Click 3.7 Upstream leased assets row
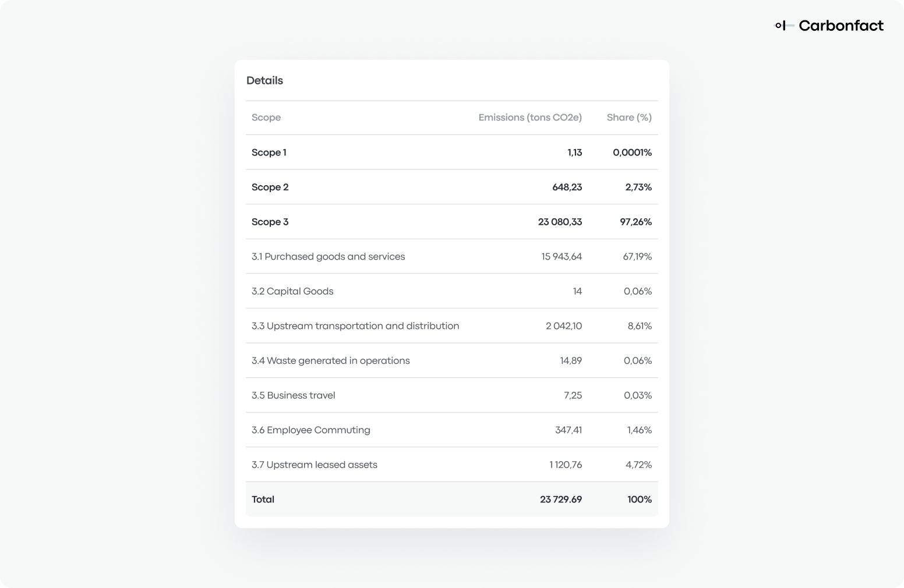This screenshot has height=588, width=904. coord(452,465)
